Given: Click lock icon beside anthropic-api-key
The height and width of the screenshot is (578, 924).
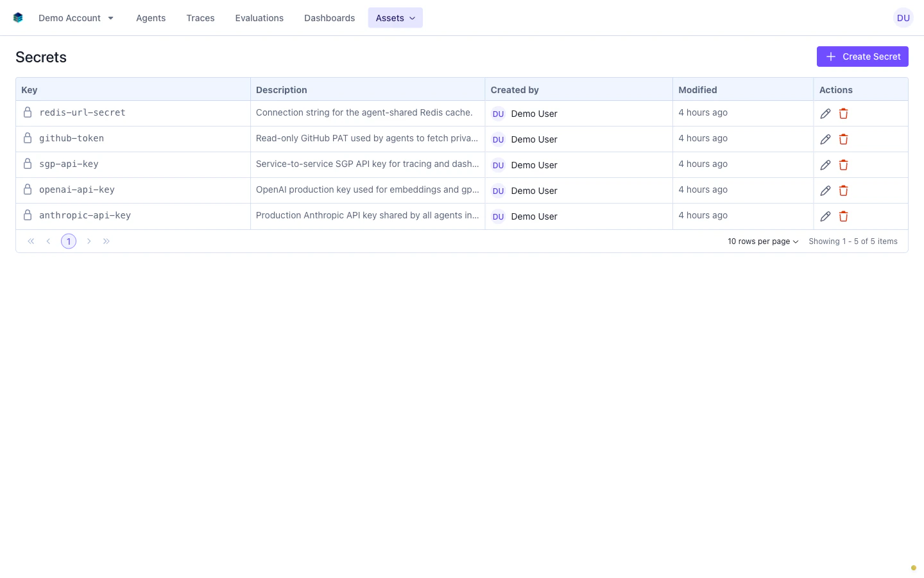Looking at the screenshot, I should point(28,215).
